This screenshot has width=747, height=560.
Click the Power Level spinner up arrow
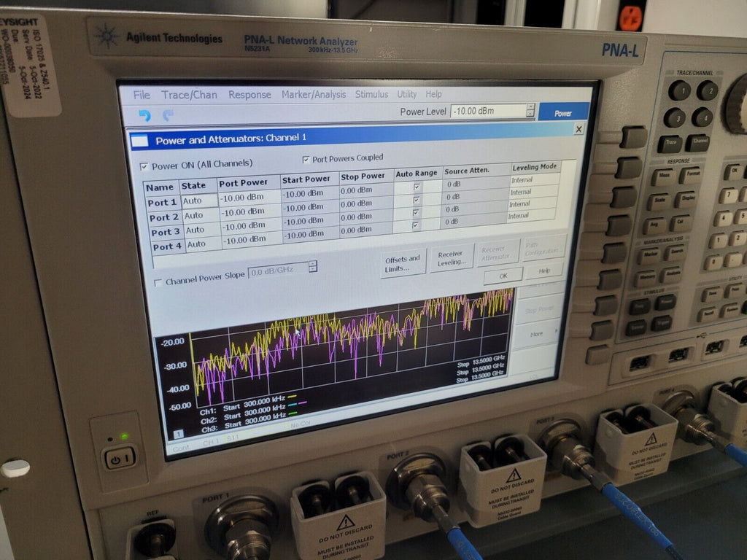click(x=530, y=108)
